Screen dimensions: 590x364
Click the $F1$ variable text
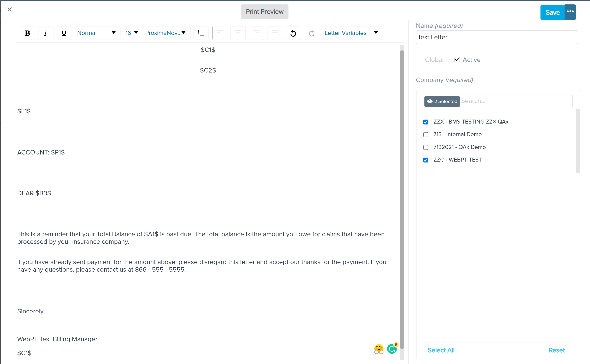pos(24,111)
